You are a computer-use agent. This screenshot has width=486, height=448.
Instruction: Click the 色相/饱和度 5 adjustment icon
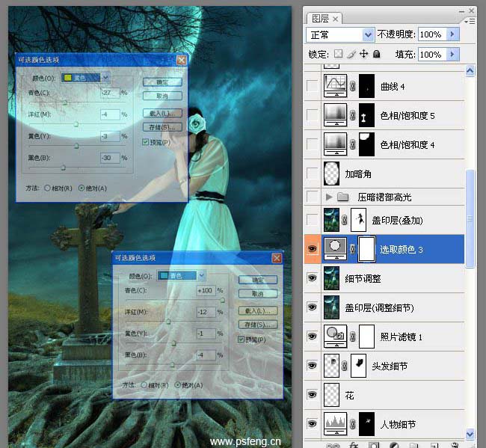coord(336,115)
